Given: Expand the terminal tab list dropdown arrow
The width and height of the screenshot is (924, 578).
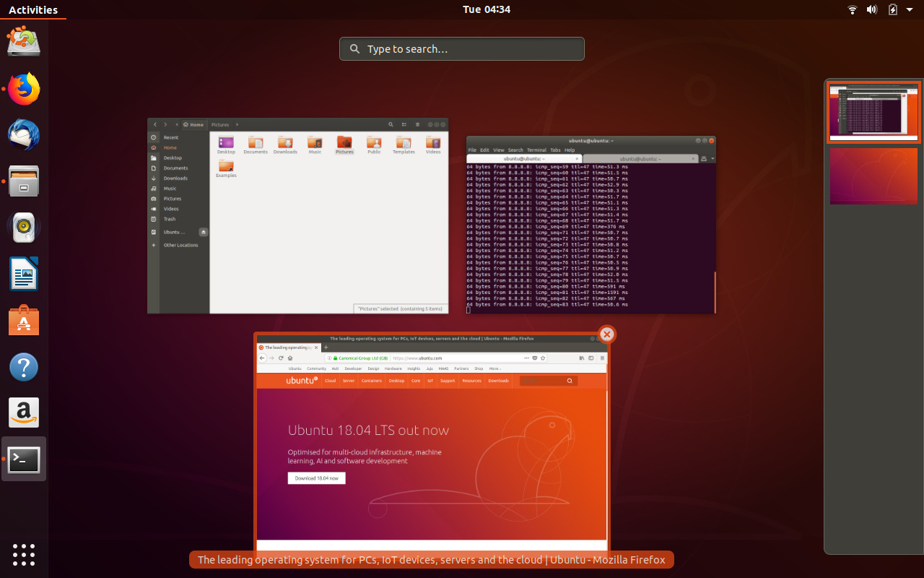Looking at the screenshot, I should [x=712, y=158].
